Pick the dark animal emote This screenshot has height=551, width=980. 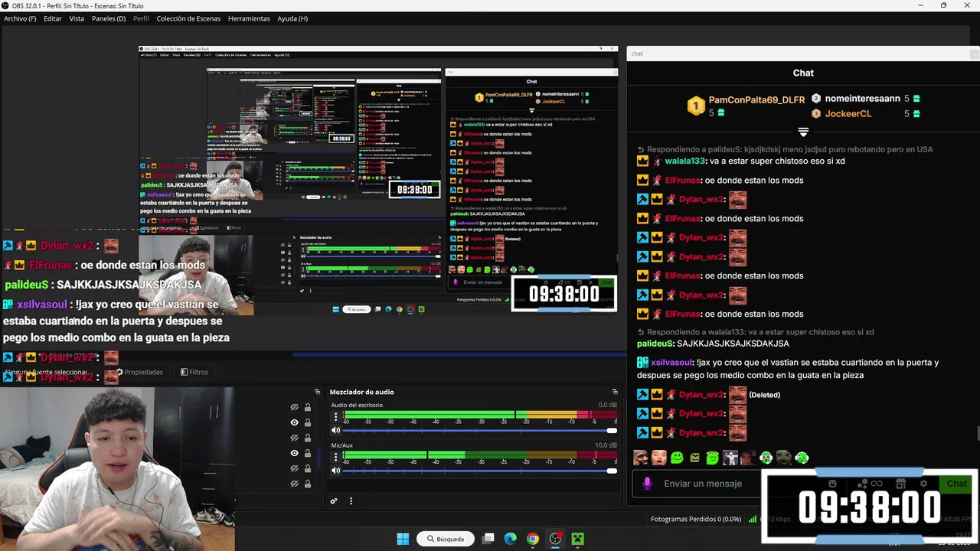[x=784, y=458]
